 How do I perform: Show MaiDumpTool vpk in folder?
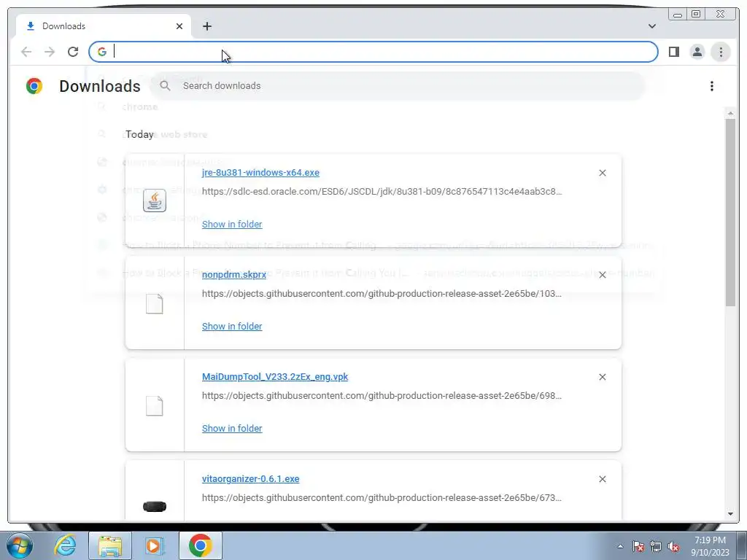coord(232,428)
